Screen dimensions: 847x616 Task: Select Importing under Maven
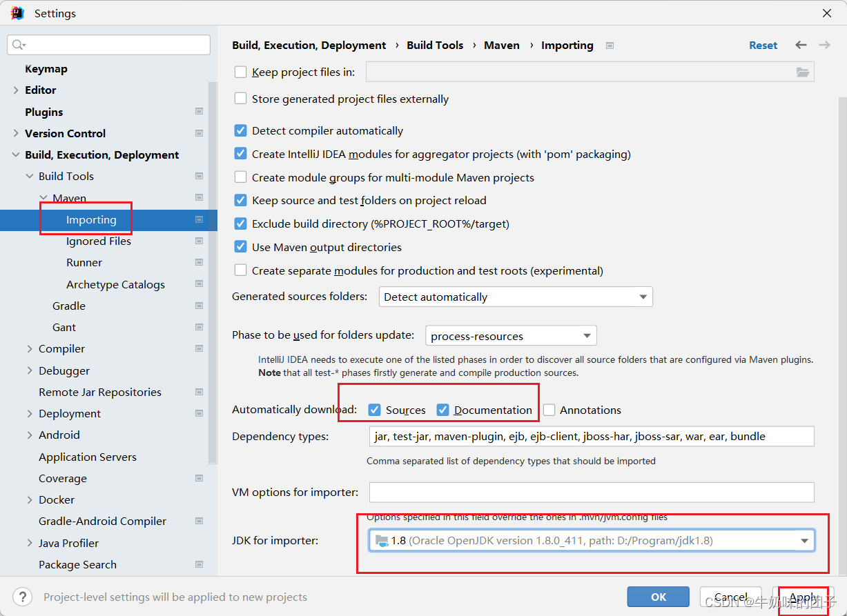click(x=91, y=219)
